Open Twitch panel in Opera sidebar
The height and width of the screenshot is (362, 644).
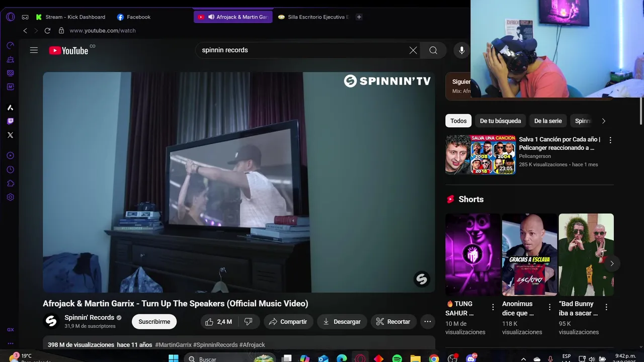coord(10,121)
